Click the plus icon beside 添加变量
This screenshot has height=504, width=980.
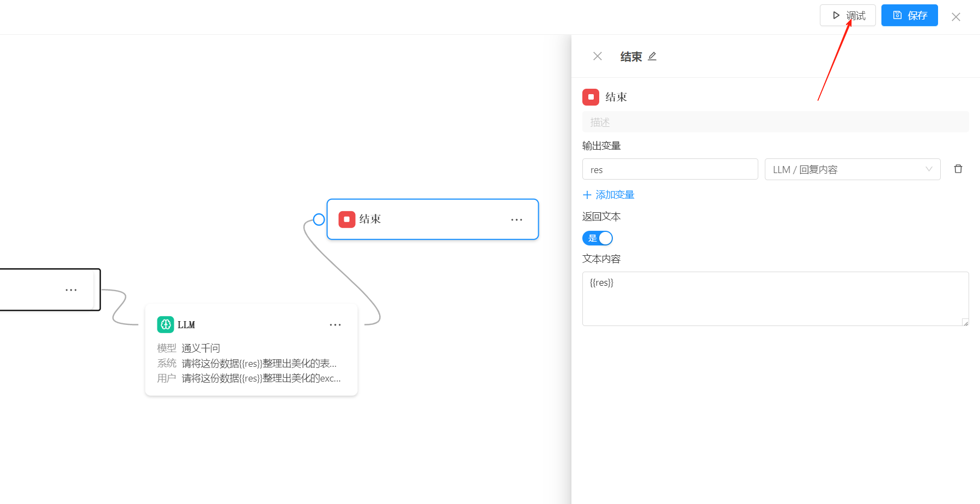[x=587, y=195]
